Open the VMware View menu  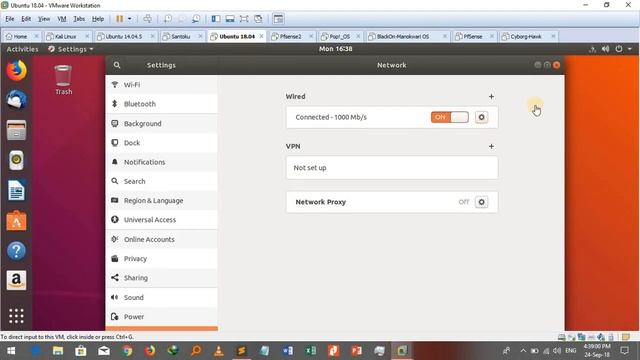point(44,19)
